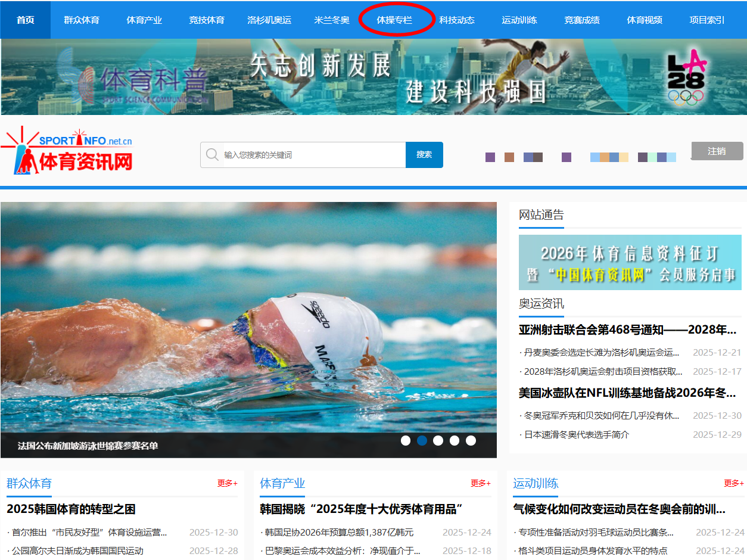This screenshot has height=560, width=747.
Task: Click the grey 注销 logout button
Action: click(717, 151)
